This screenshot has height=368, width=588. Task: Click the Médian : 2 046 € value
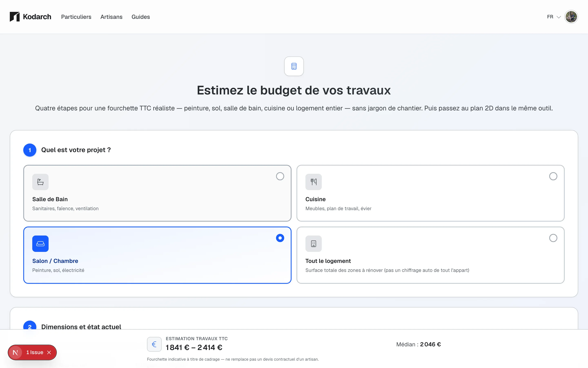(418, 344)
